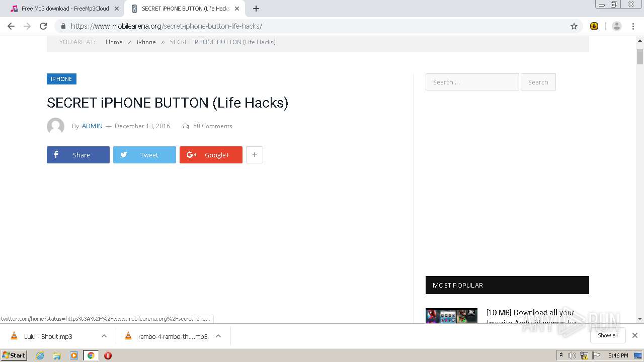Screen dimensions: 644x362
Task: View site info via padlock icon
Action: pos(63,26)
